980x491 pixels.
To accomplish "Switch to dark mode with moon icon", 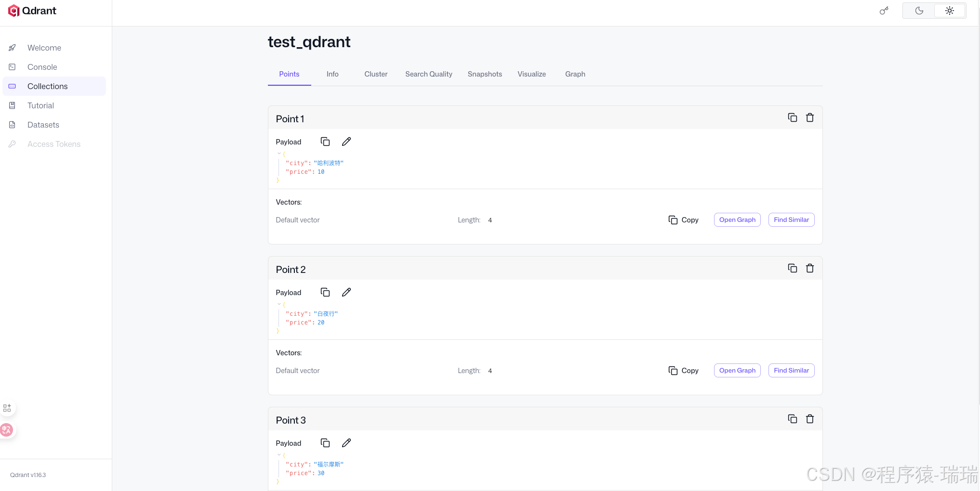I will (919, 11).
